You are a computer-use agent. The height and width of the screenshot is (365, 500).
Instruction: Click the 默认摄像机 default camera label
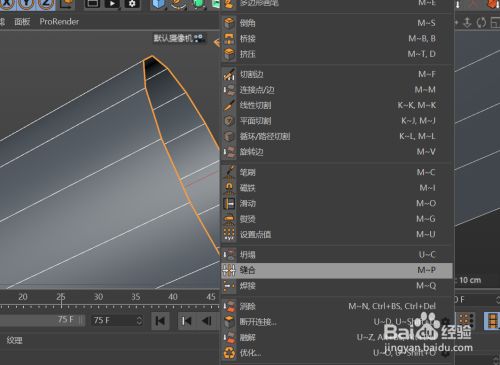point(173,38)
